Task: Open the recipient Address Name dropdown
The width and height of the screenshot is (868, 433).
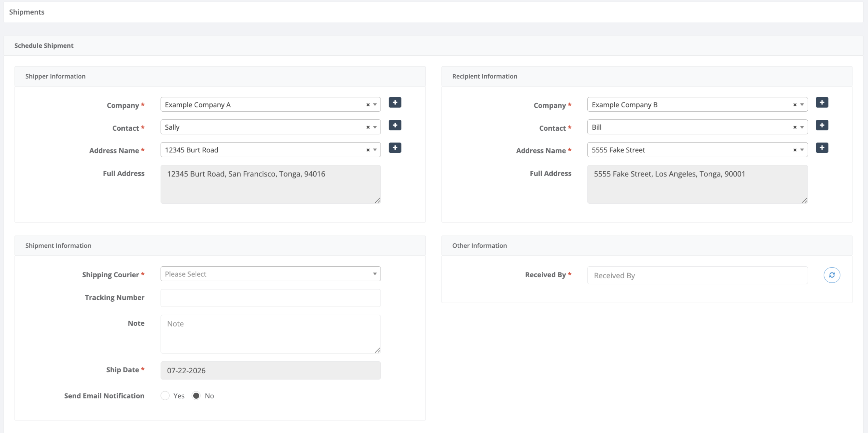Action: point(697,150)
